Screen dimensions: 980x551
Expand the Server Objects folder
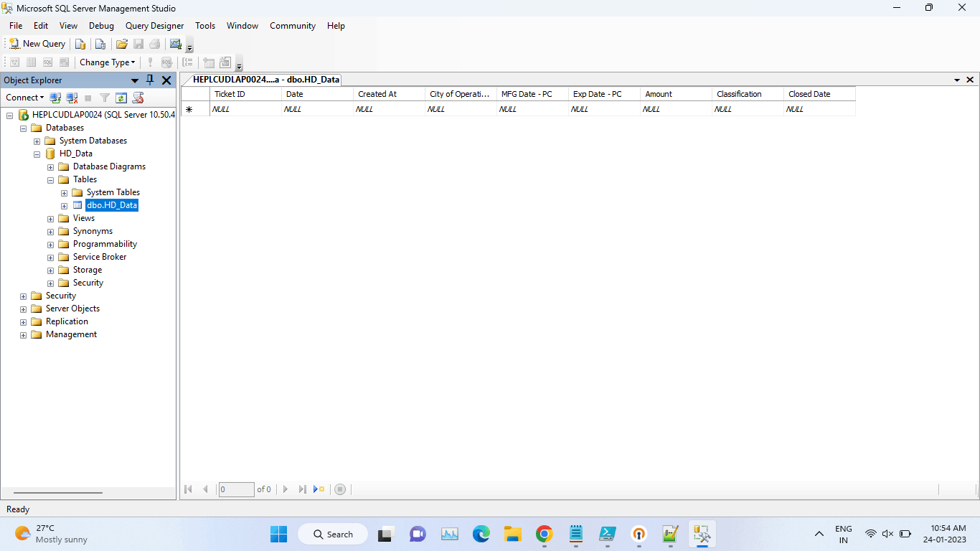(x=23, y=309)
